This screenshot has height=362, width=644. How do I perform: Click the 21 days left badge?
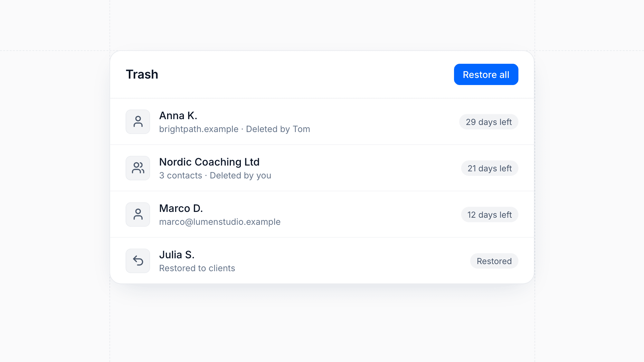point(489,168)
